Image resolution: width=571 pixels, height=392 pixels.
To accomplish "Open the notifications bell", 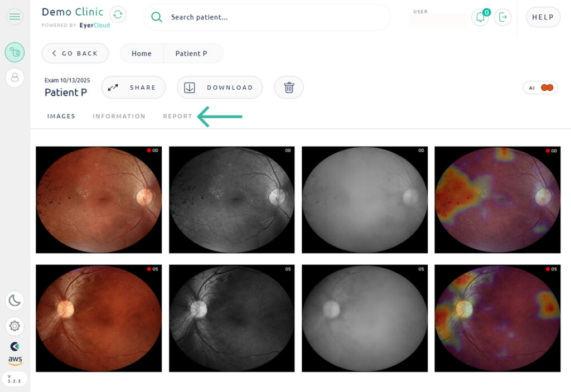I will pos(480,17).
